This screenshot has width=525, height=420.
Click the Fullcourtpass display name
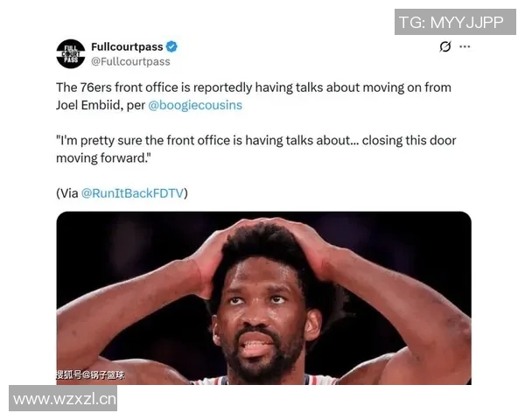[127, 46]
